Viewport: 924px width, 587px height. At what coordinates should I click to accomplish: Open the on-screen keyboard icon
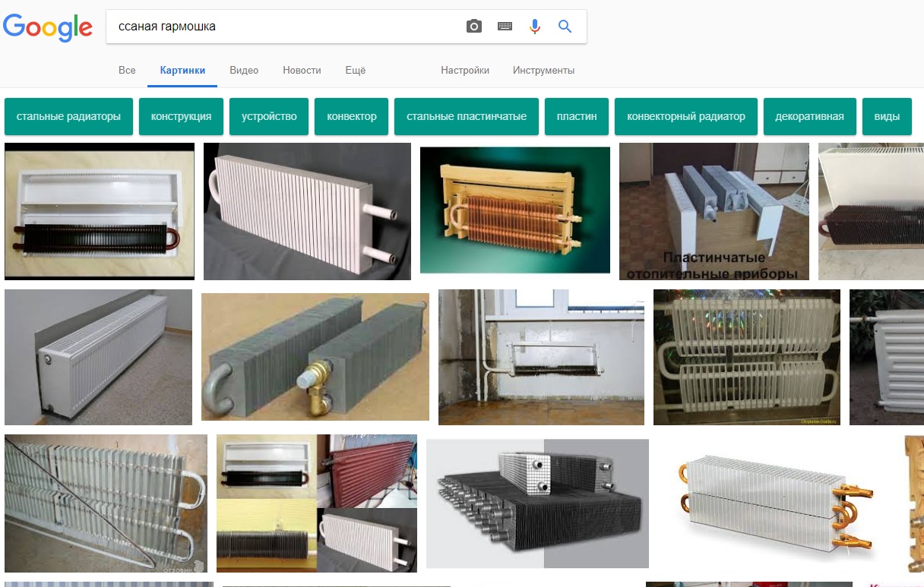click(505, 27)
